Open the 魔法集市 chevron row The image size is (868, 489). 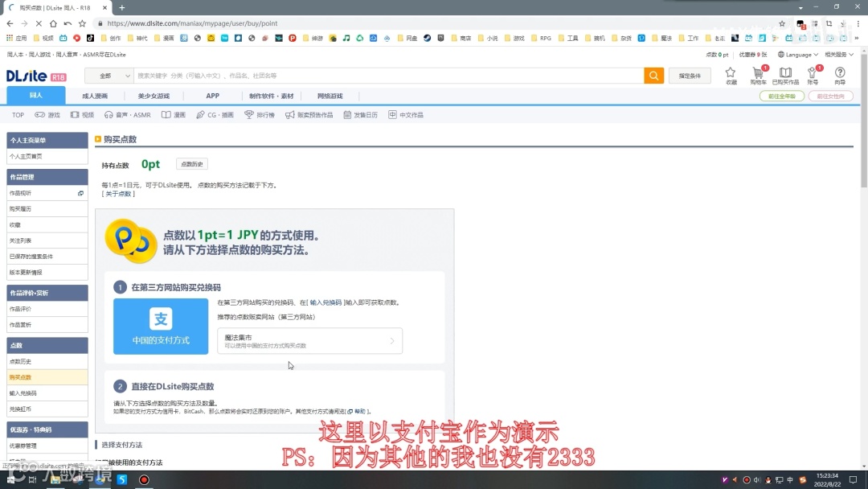click(309, 340)
